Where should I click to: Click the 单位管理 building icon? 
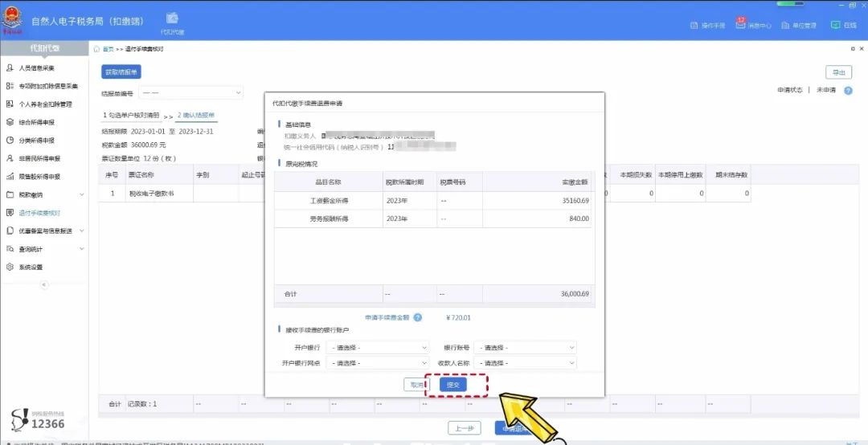pos(784,26)
